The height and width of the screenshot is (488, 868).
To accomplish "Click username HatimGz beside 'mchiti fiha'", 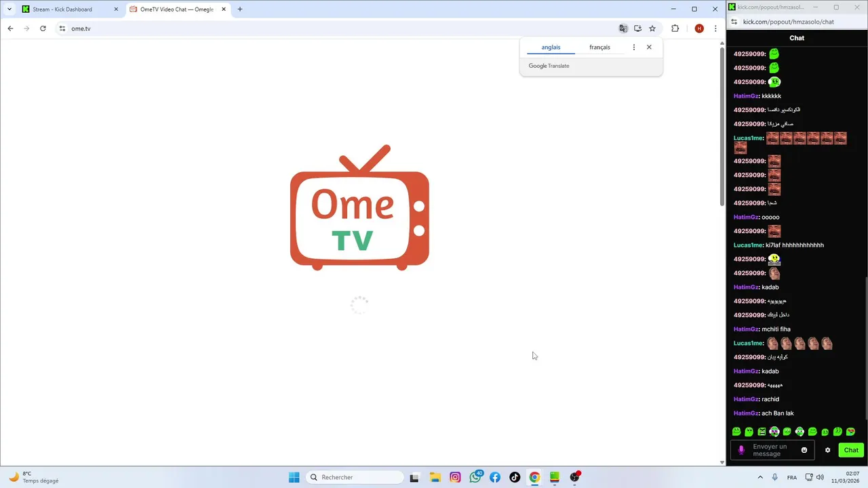I will click(746, 329).
